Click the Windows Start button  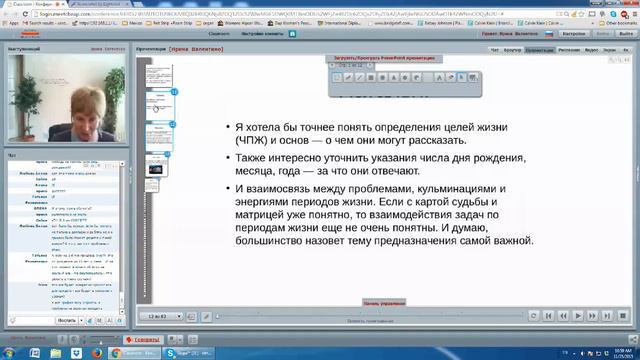[x=10, y=353]
